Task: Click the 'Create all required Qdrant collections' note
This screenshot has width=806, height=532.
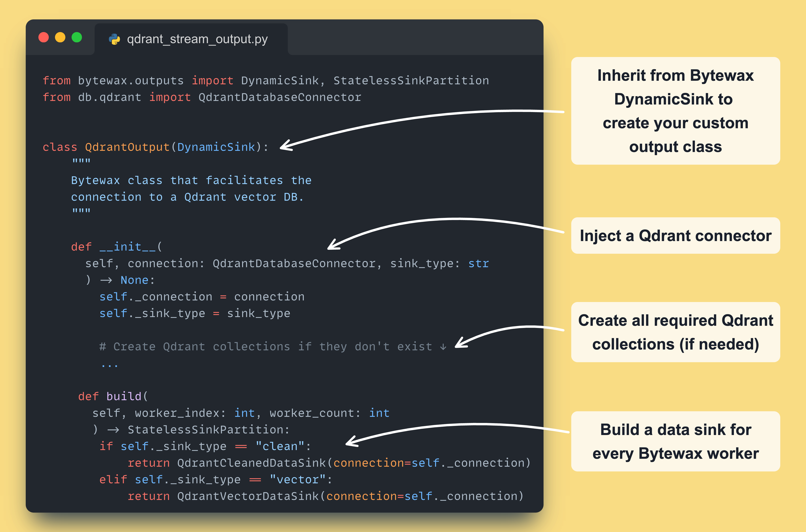Action: 675,332
